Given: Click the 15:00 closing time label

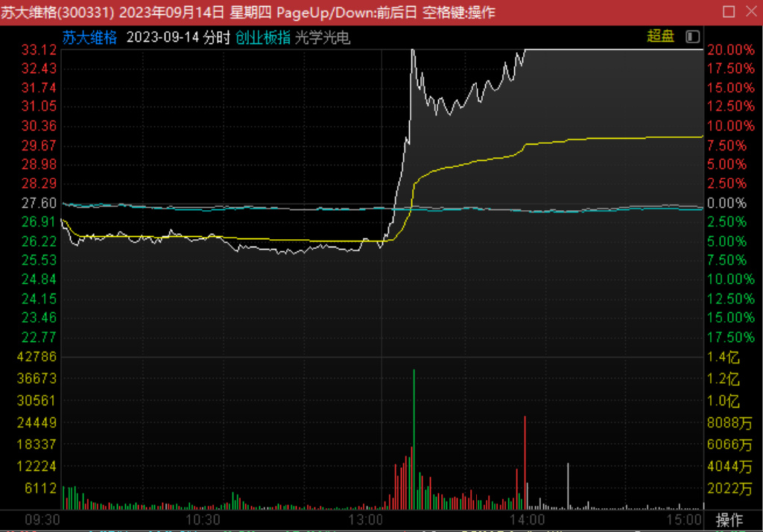Looking at the screenshot, I should [684, 519].
